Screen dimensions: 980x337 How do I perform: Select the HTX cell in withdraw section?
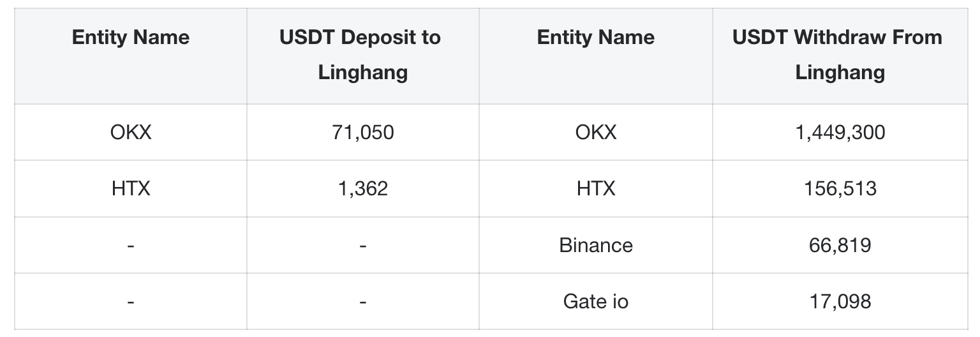tap(596, 188)
